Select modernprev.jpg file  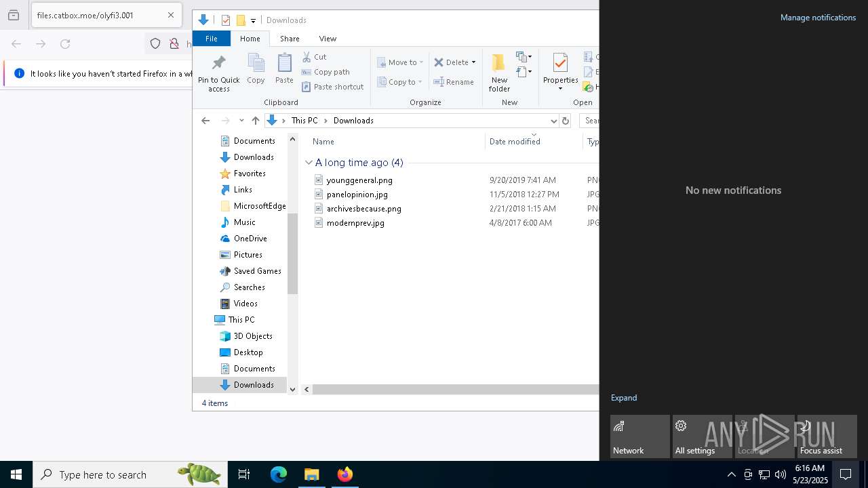pos(355,223)
